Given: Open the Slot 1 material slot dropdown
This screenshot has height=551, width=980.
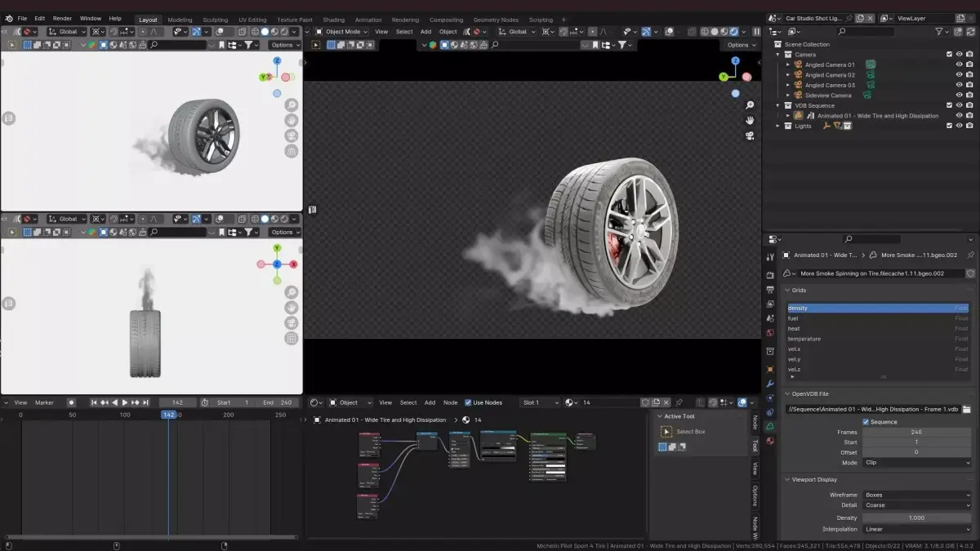Looking at the screenshot, I should pos(541,402).
